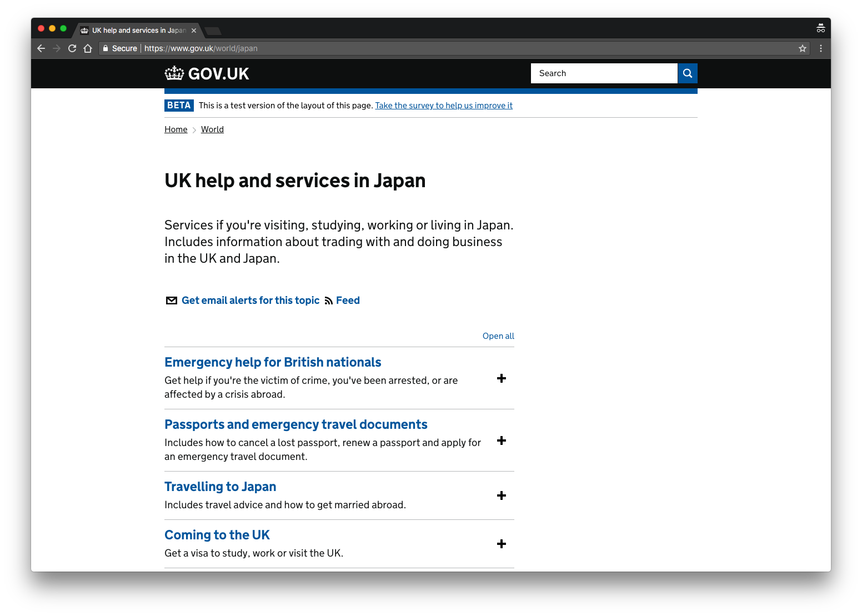
Task: Click the BETA phase tag
Action: (x=179, y=106)
